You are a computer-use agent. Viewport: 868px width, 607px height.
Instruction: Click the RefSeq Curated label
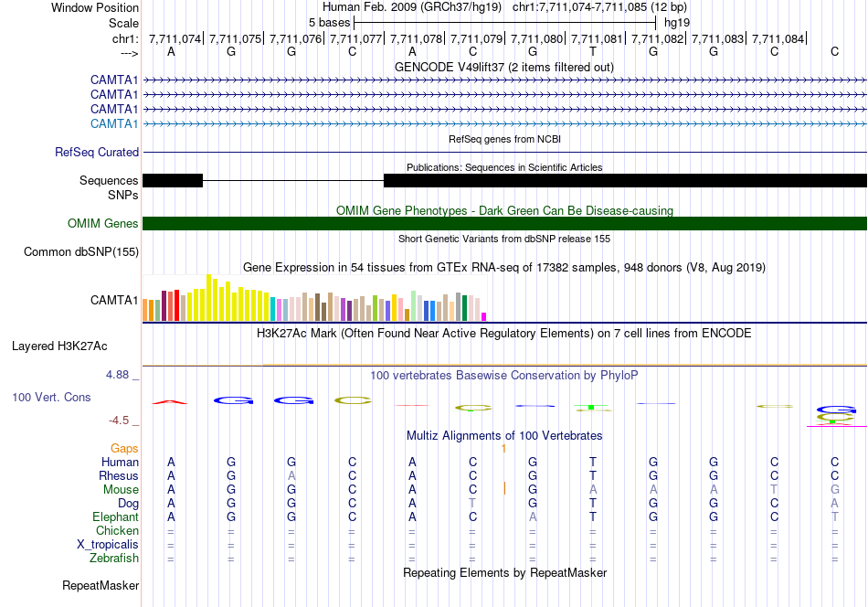pos(96,152)
